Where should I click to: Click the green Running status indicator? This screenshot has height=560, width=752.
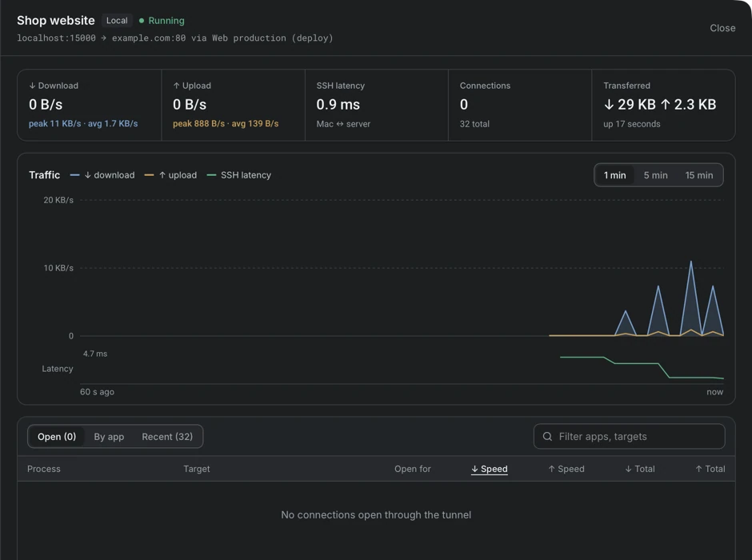coord(162,21)
